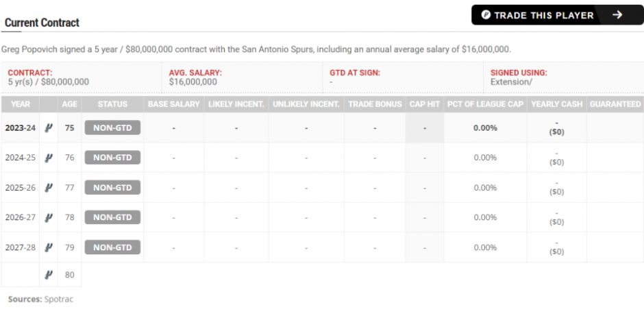The height and width of the screenshot is (316, 644).
Task: Select the Current Contract heading tab
Action: [x=42, y=23]
